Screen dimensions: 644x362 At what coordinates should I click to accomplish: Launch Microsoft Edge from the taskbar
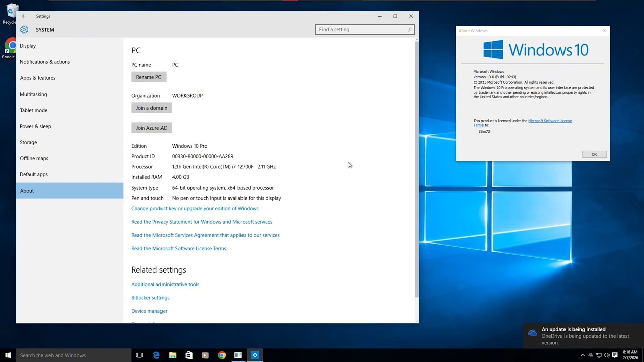(x=156, y=355)
